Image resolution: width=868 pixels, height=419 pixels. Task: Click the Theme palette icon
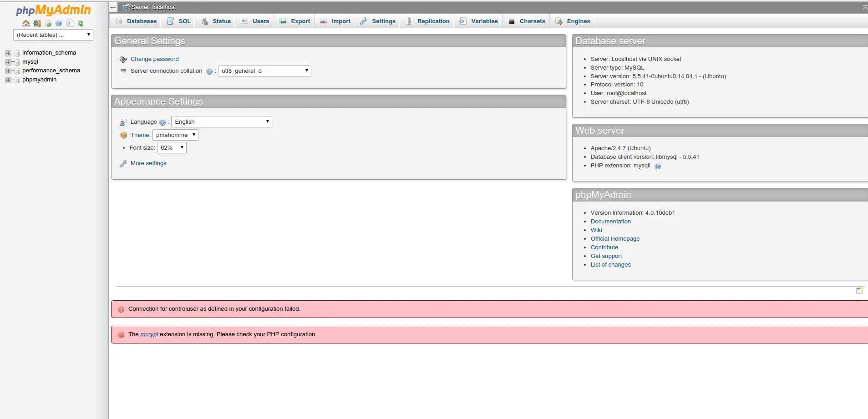pos(123,135)
